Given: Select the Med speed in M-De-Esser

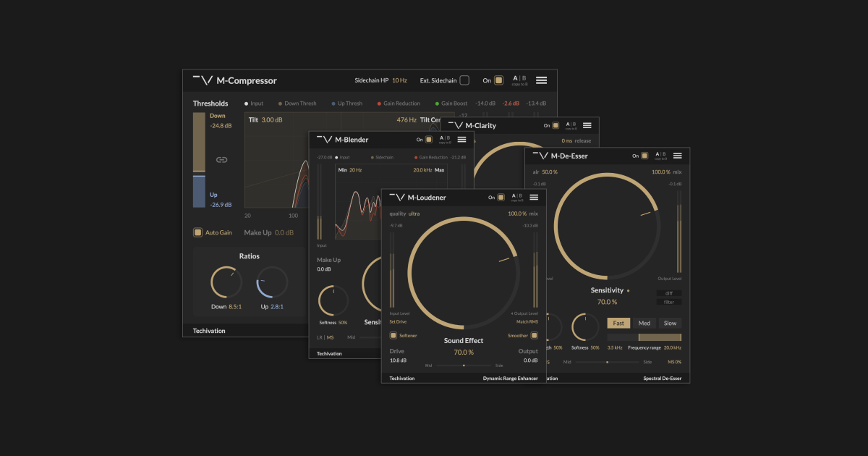Looking at the screenshot, I should tap(644, 323).
